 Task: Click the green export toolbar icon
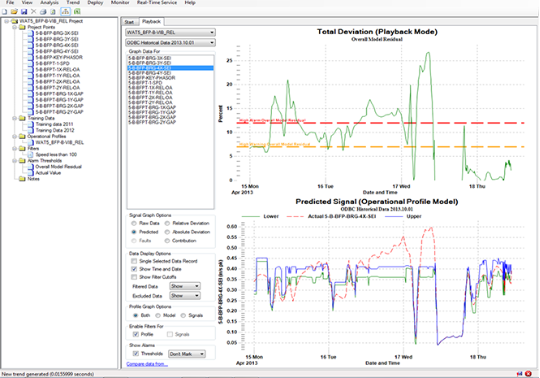(77, 12)
